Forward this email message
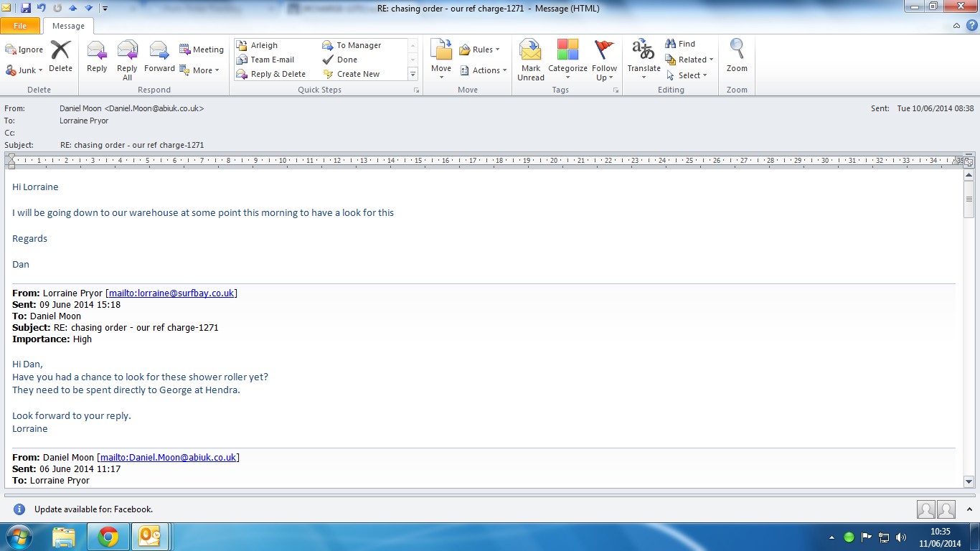 tap(159, 56)
